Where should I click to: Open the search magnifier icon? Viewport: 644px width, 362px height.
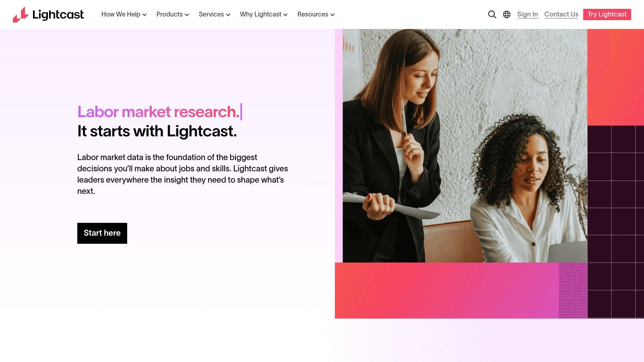tap(492, 14)
